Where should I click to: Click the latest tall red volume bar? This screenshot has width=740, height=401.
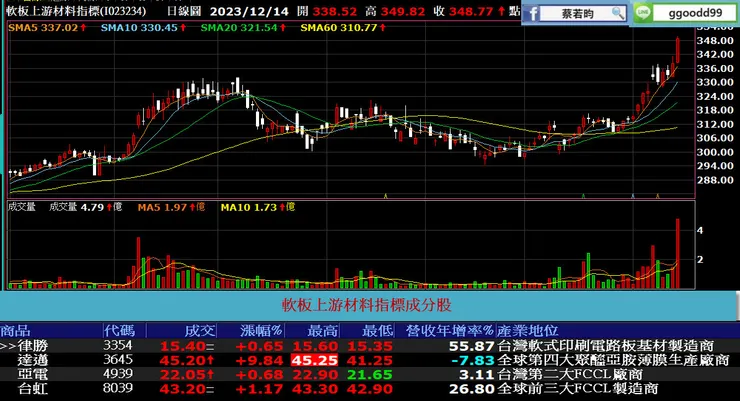[x=678, y=253]
